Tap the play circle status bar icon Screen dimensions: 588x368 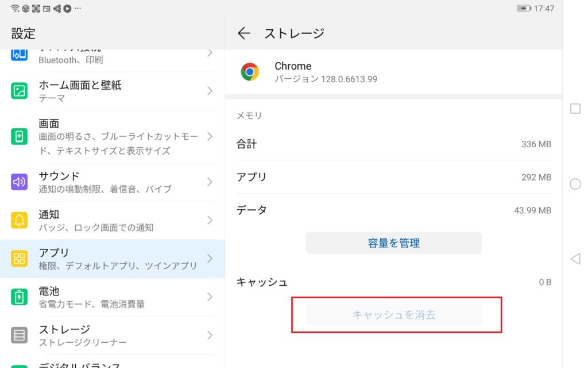67,9
